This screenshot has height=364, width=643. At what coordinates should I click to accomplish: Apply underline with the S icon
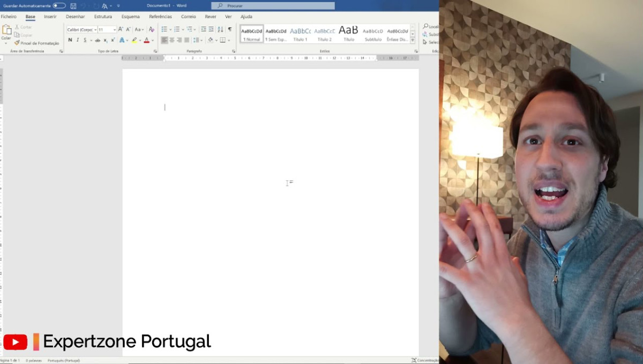(x=86, y=40)
